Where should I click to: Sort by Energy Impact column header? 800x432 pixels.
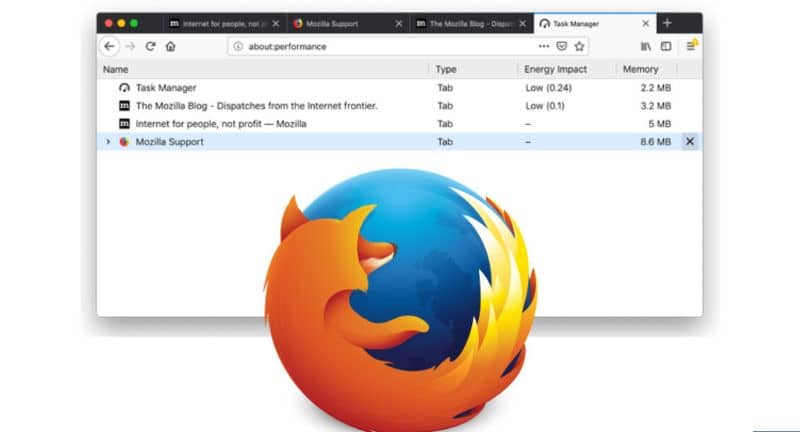[567, 69]
